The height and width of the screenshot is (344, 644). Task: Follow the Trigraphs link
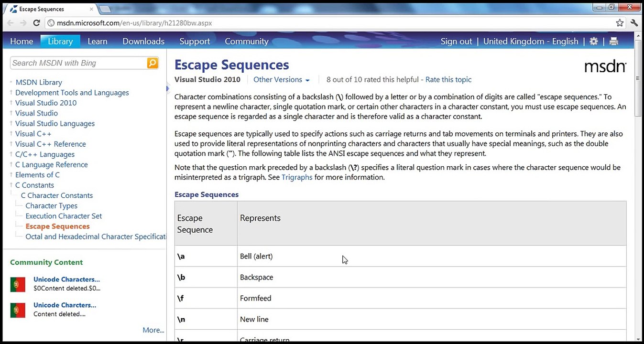click(x=297, y=177)
